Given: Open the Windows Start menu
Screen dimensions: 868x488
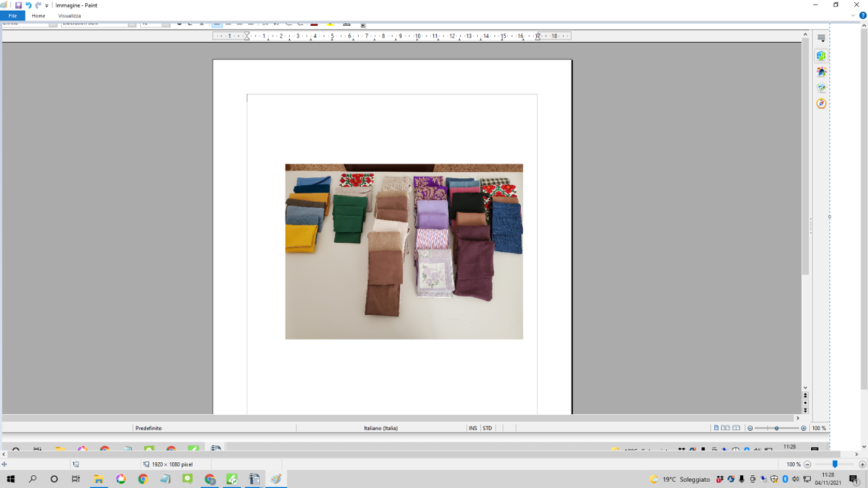Looking at the screenshot, I should click(x=10, y=479).
